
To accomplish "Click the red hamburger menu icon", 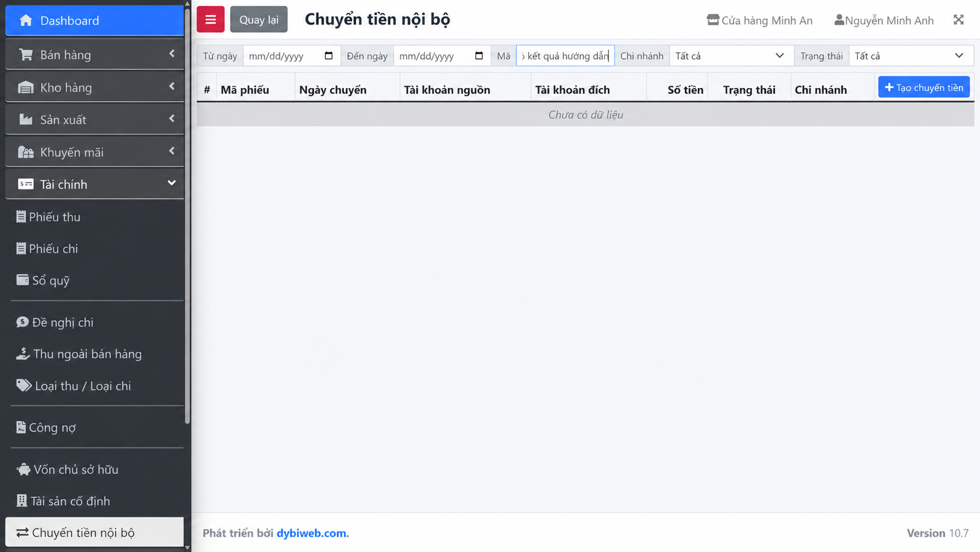I will pyautogui.click(x=210, y=19).
